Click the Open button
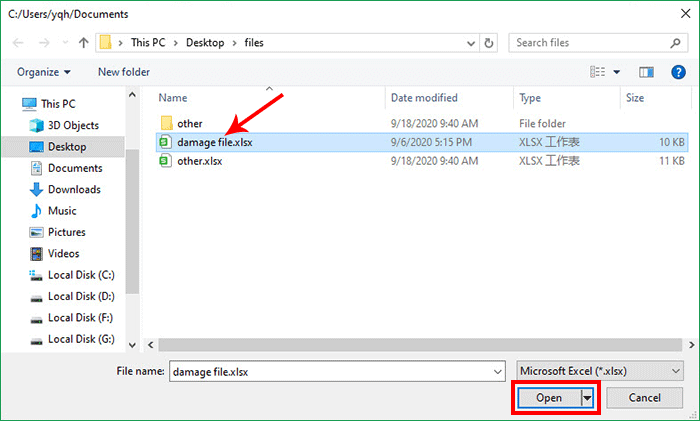 click(549, 398)
